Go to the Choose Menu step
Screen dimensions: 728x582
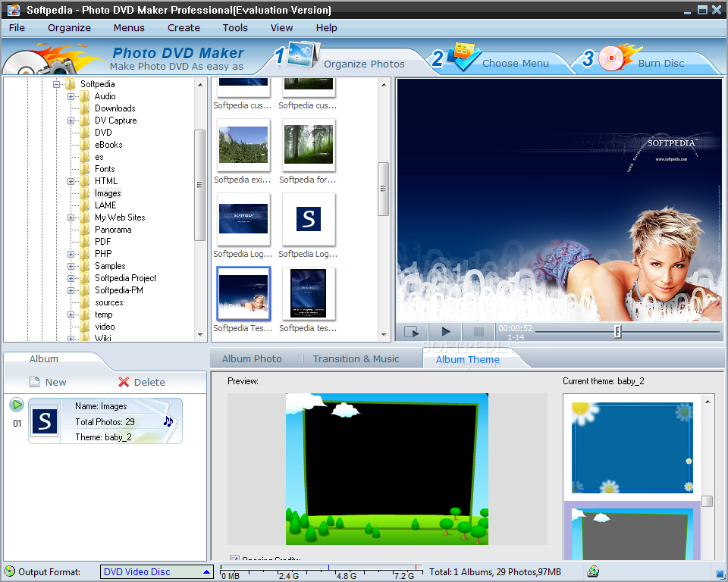516,63
